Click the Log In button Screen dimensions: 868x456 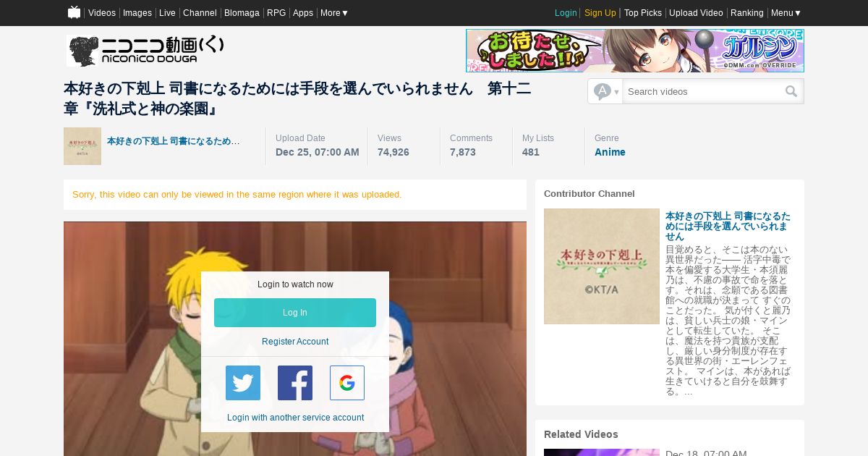pyautogui.click(x=295, y=313)
